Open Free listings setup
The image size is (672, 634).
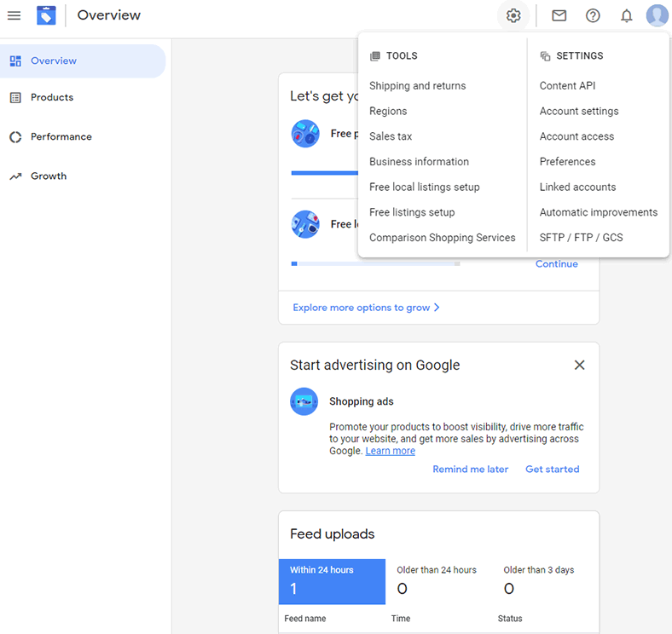[x=412, y=212]
